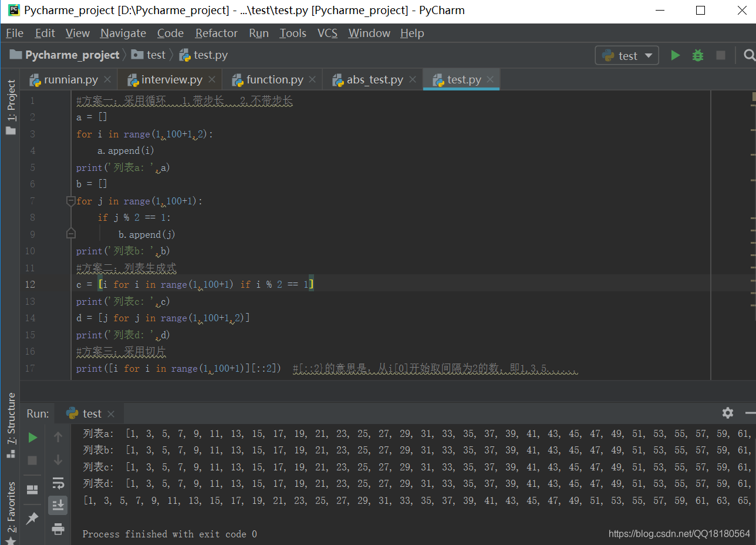This screenshot has width=756, height=545.
Task: Open Run panel settings gear
Action: 728,413
